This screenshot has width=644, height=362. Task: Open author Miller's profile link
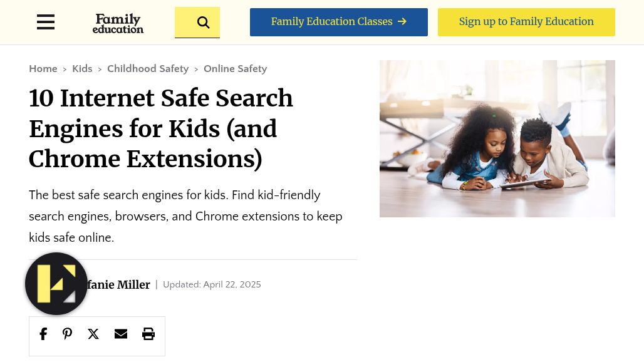click(118, 284)
